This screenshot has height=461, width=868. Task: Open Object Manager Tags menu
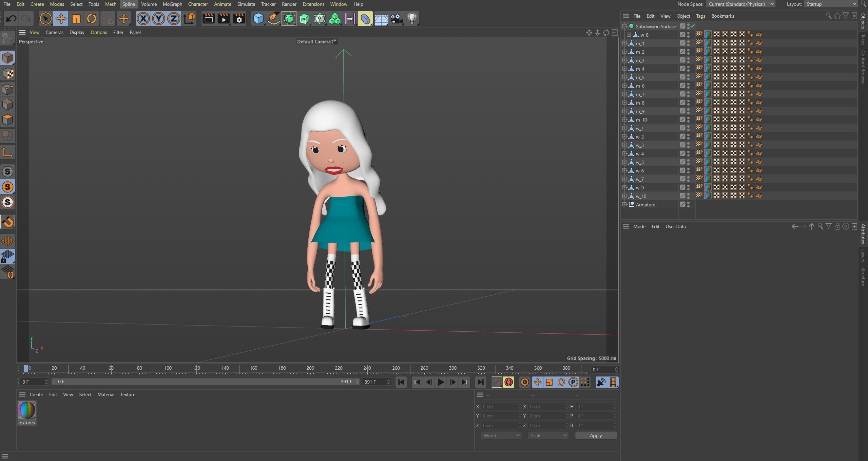[x=700, y=16]
